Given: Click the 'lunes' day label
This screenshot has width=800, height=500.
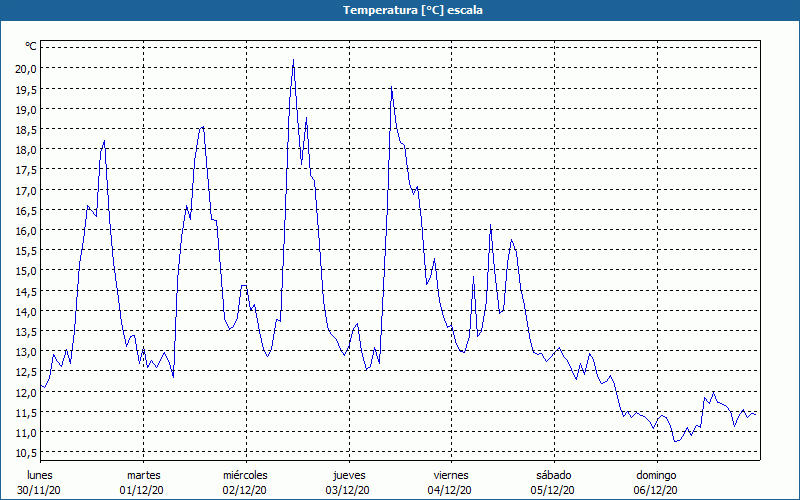Looking at the screenshot, I should coord(40,475).
